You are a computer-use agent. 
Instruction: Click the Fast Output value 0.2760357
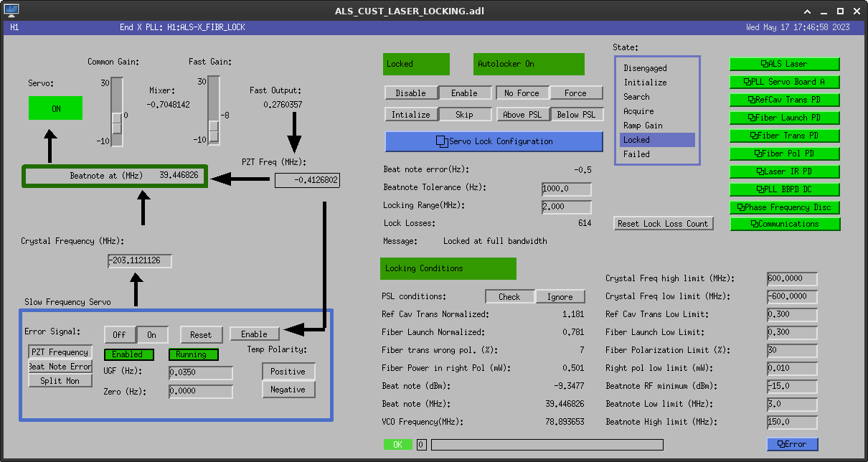(283, 105)
